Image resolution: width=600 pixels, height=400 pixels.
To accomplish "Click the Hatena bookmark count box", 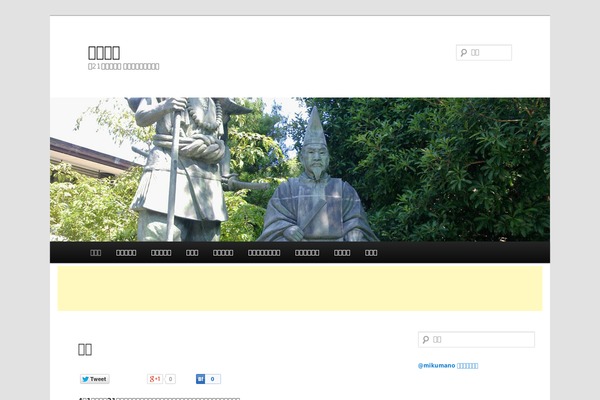I will pos(213,379).
